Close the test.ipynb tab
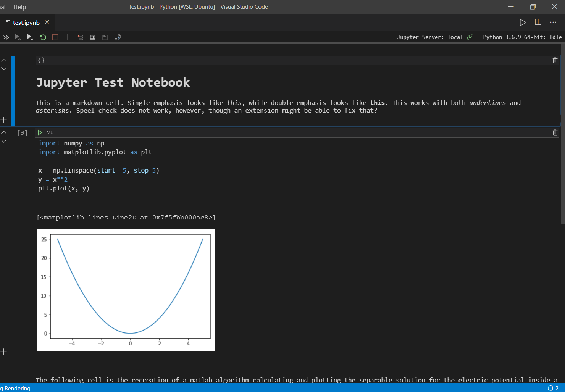Screen dimensions: 565x392 (47, 23)
